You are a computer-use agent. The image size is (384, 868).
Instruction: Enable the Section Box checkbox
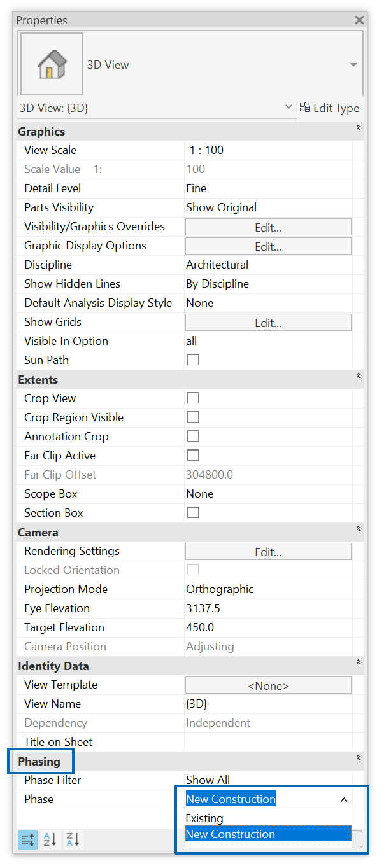click(x=192, y=513)
